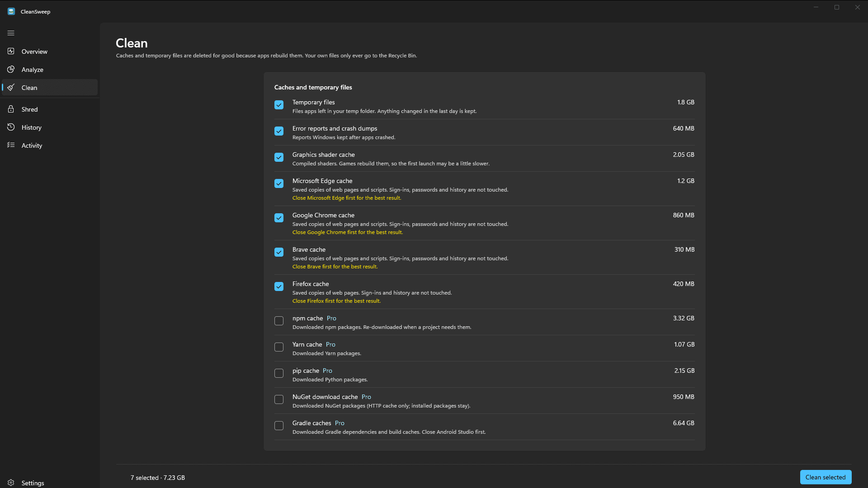Click the Shred lock icon

[x=11, y=109]
